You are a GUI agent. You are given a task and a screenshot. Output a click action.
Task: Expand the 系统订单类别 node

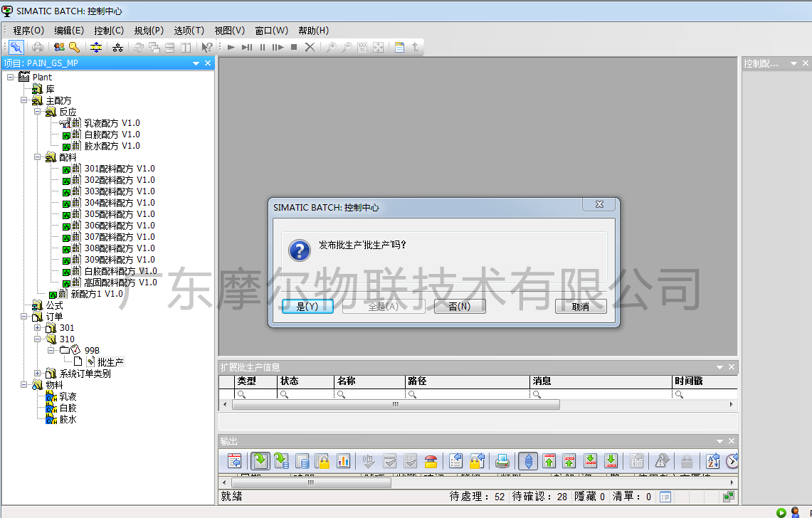pos(37,373)
